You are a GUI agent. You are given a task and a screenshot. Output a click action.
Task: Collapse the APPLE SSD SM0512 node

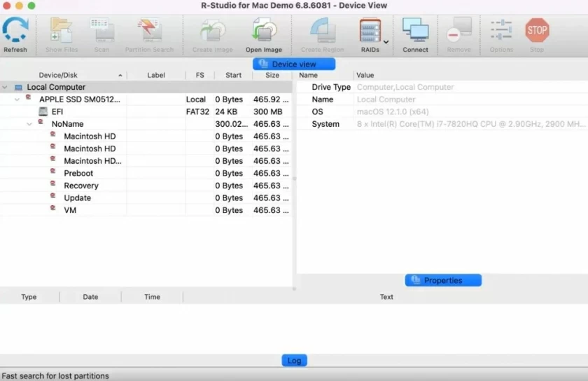pyautogui.click(x=17, y=99)
